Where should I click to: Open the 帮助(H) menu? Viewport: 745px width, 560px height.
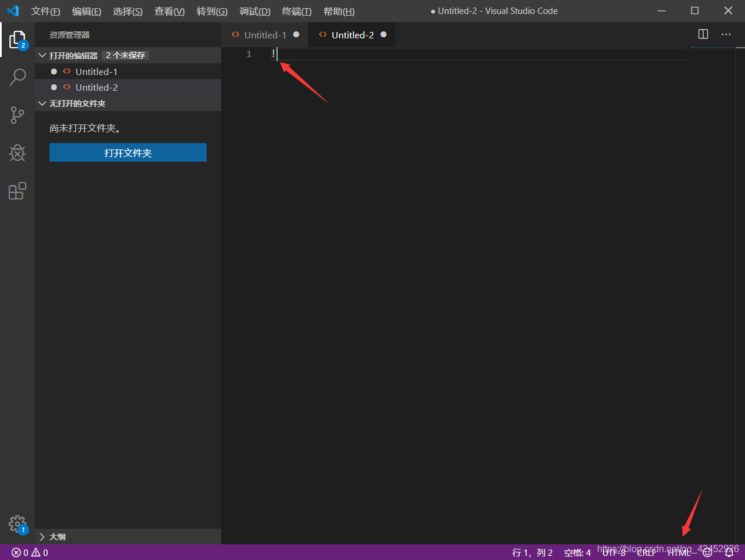point(339,12)
